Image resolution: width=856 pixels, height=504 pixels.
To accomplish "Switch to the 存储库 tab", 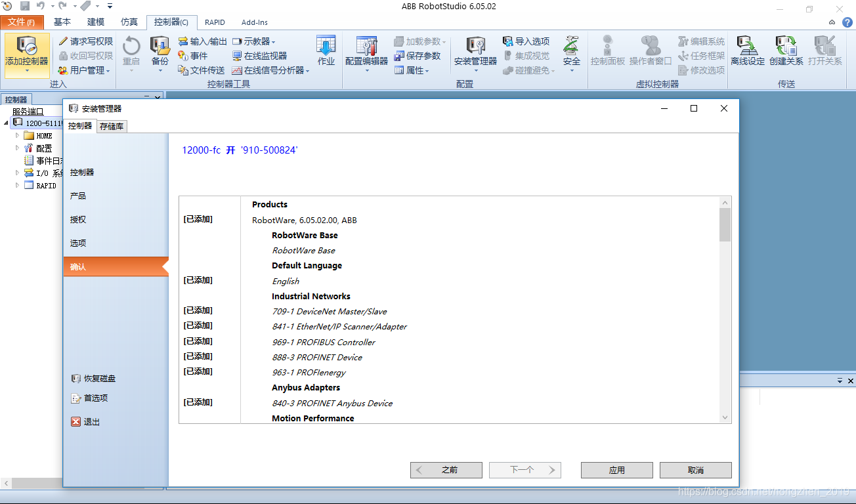I will tap(112, 126).
